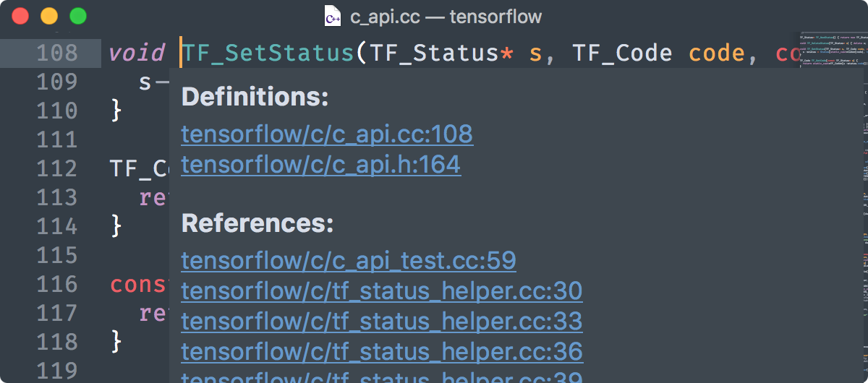
Task: Select line number 116 in the gutter
Action: [x=57, y=284]
